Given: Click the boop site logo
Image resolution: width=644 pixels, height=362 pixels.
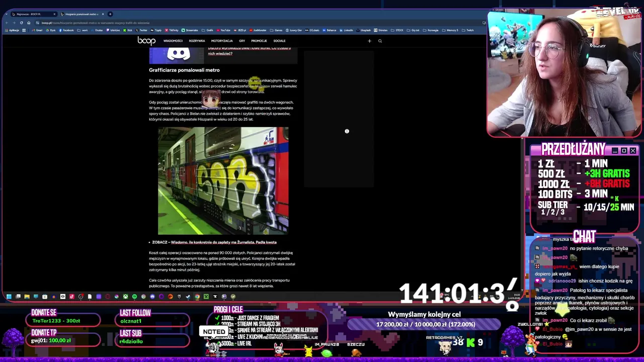Looking at the screenshot, I should pyautogui.click(x=146, y=41).
